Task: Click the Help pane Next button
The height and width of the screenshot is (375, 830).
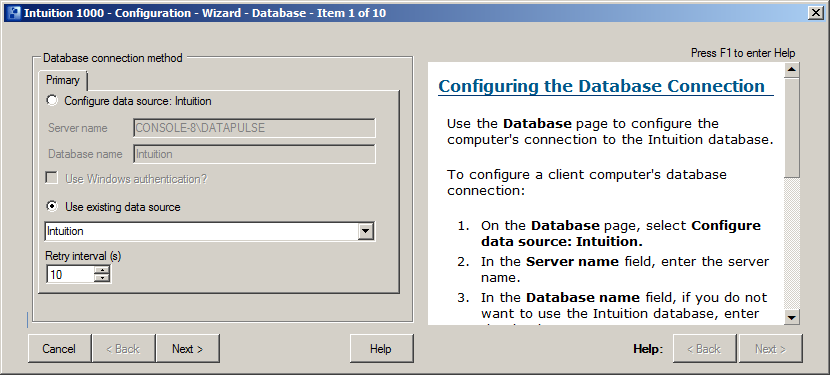Action: pos(771,349)
